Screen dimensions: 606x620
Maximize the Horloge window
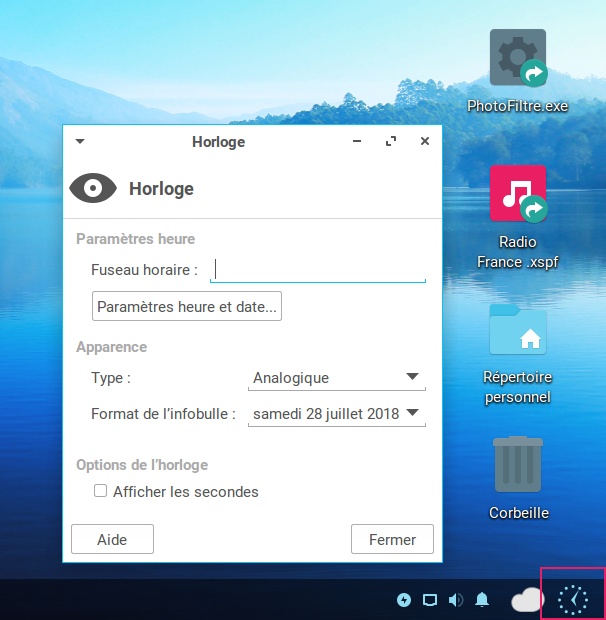[391, 142]
